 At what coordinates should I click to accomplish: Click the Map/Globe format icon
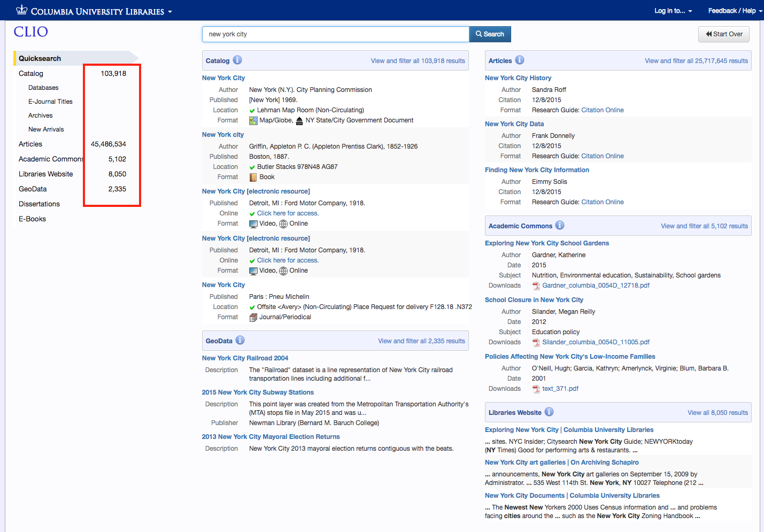coord(253,121)
